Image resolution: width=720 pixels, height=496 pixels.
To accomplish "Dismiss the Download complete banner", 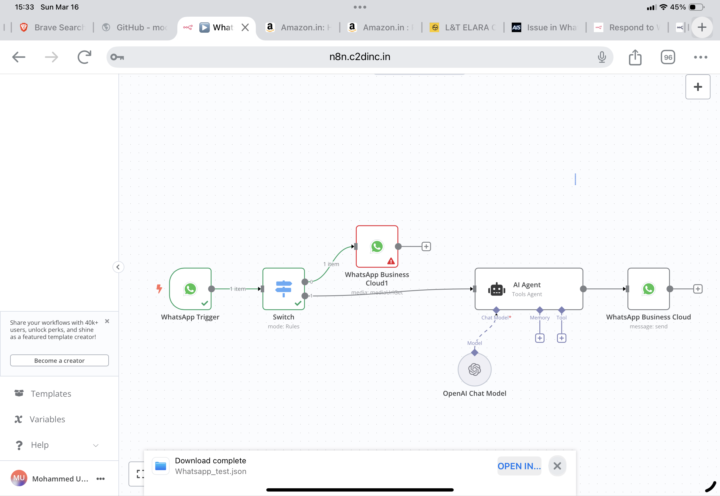I will (558, 466).
